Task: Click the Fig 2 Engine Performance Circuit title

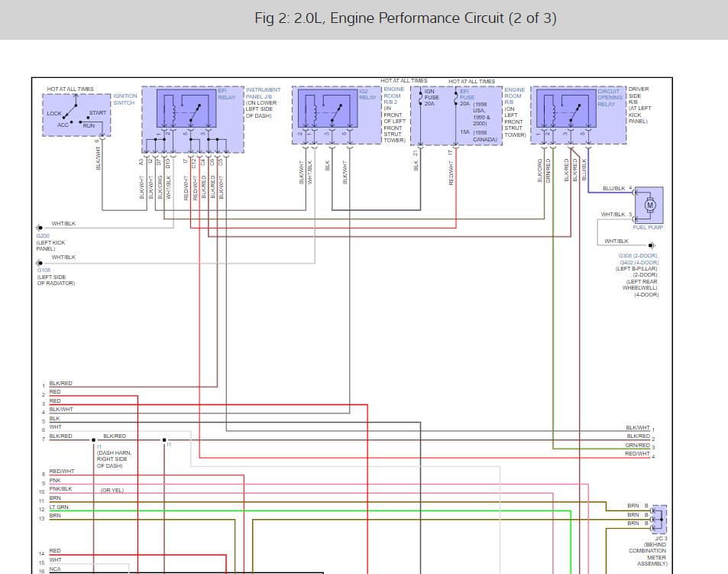Action: click(x=406, y=18)
